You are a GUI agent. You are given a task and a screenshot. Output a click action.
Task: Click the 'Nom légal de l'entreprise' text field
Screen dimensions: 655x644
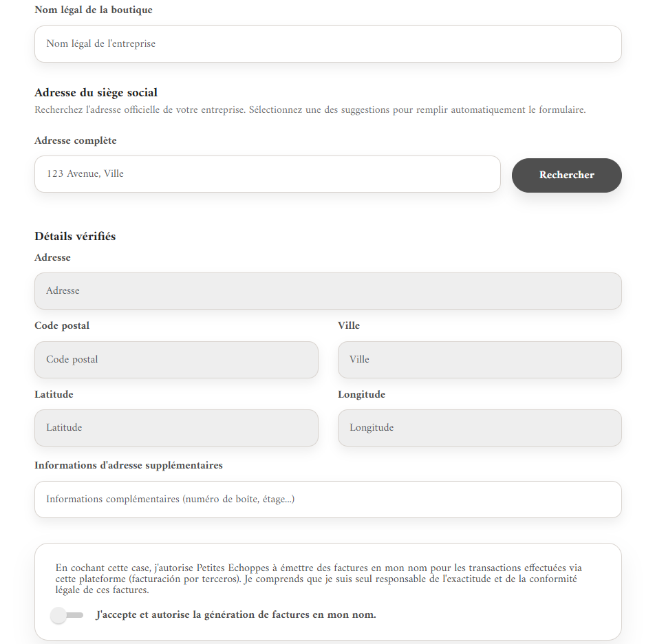[328, 44]
